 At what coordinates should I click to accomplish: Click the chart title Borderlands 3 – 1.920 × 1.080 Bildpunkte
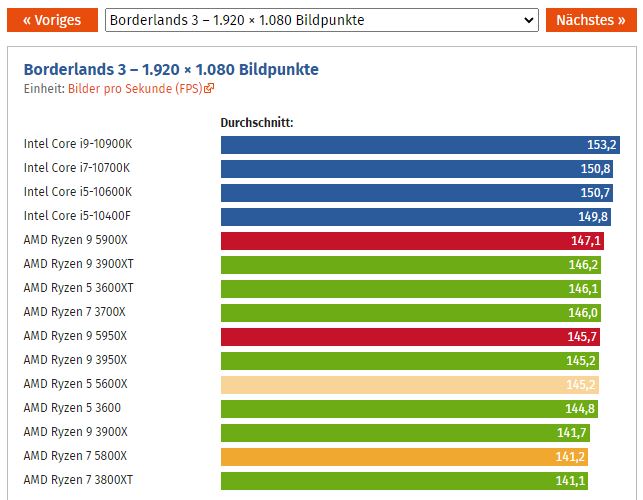tap(171, 69)
